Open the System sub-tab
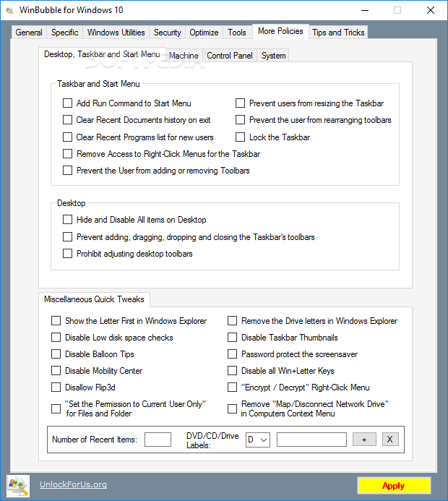The width and height of the screenshot is (448, 501). tap(273, 56)
